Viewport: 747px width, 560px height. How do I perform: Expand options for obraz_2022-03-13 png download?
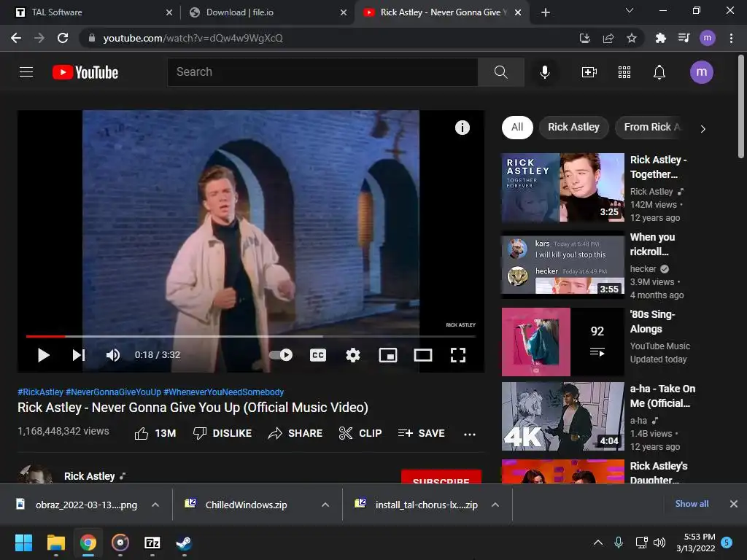155,505
